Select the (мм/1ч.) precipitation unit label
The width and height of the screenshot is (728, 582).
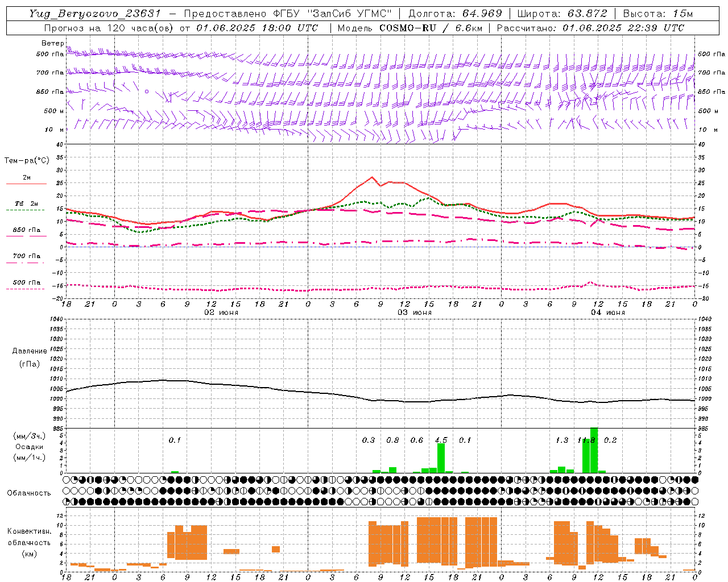(x=28, y=458)
